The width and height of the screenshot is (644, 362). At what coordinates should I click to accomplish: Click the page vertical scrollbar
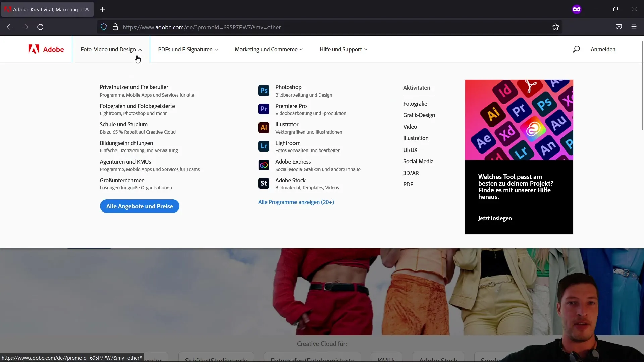pos(642,85)
